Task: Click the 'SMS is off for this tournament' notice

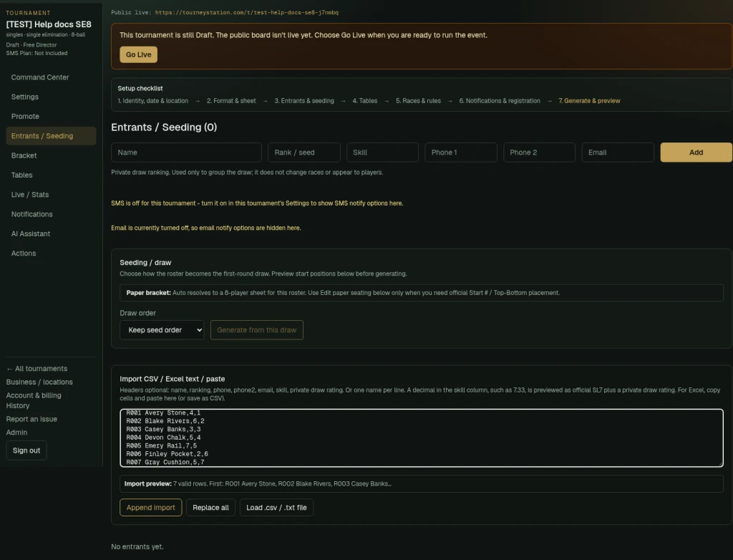Action: click(x=257, y=203)
